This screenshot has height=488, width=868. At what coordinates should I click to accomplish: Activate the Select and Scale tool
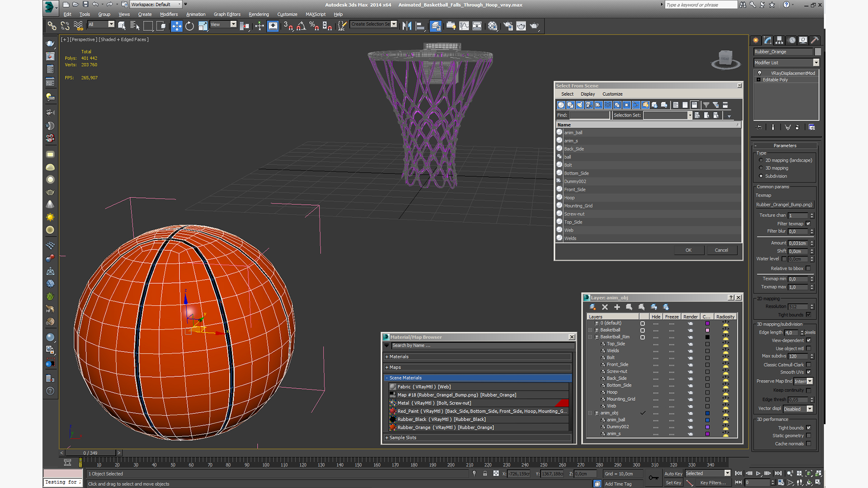pos(203,26)
